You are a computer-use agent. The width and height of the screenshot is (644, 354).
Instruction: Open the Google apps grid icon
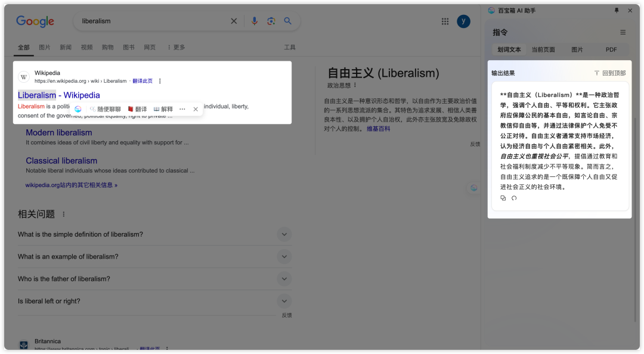(x=445, y=21)
